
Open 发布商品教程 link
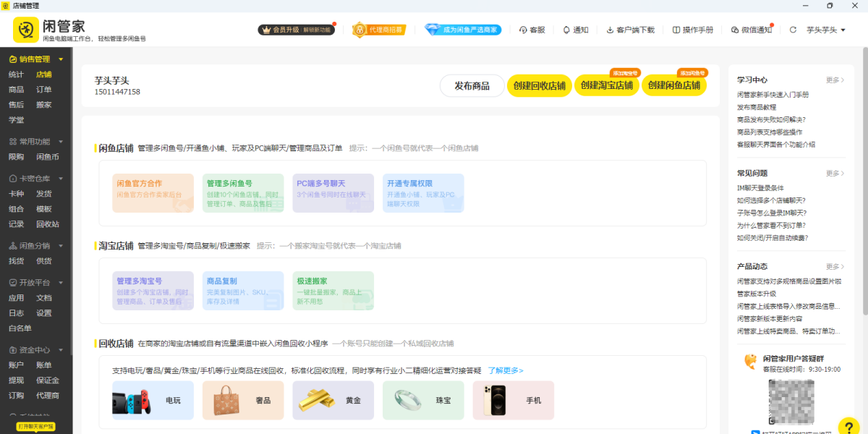(x=757, y=107)
